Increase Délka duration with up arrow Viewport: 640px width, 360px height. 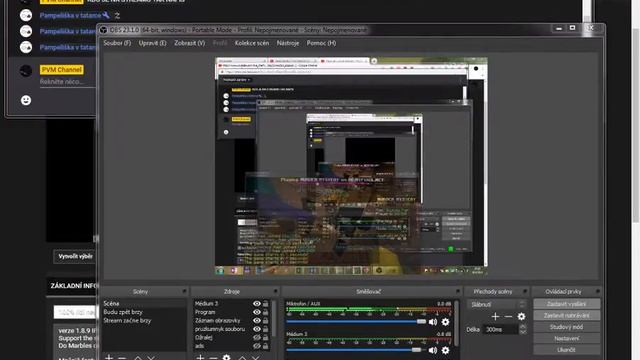523,327
